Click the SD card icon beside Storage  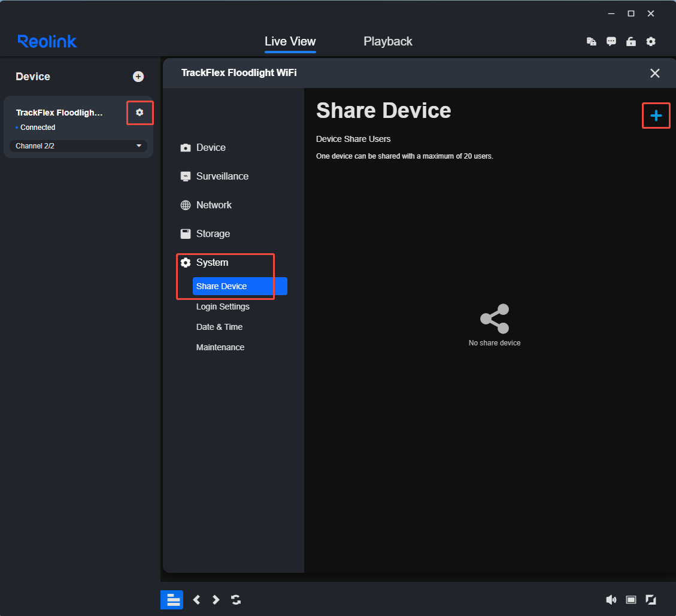coord(186,234)
